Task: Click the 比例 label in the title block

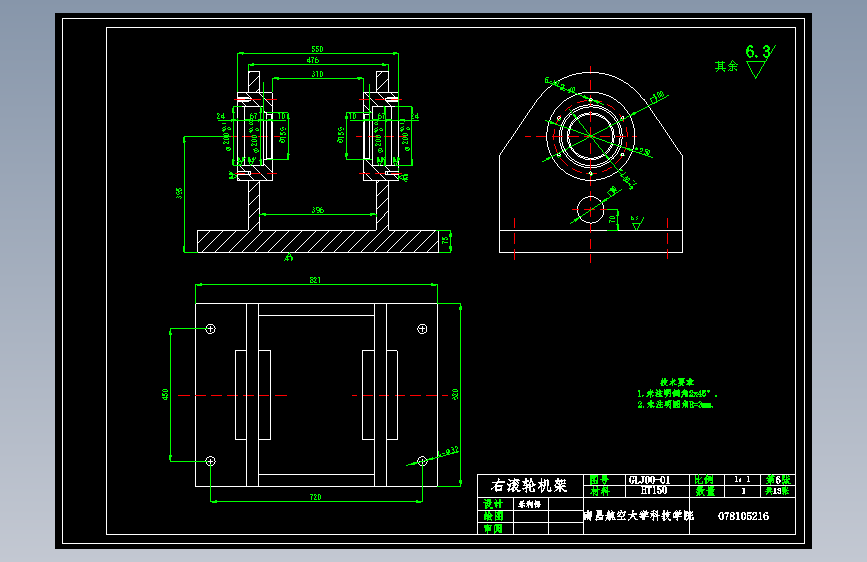Action: click(x=704, y=480)
